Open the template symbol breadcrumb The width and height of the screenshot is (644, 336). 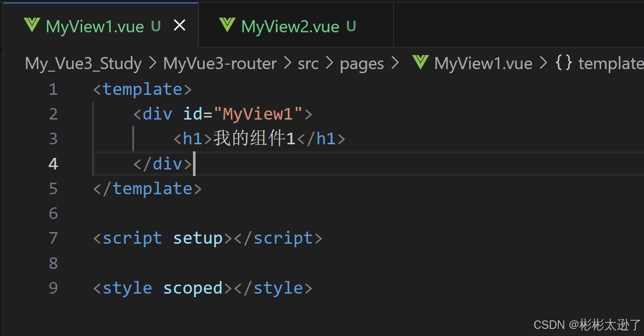click(611, 64)
